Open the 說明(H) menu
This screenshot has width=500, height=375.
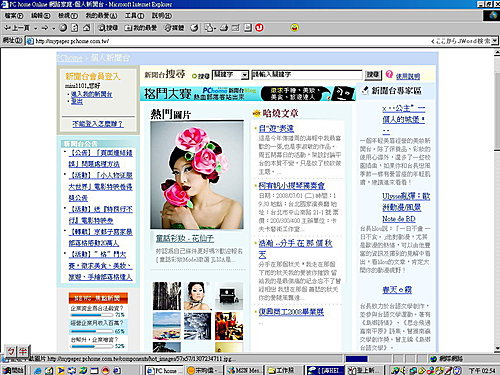pyautogui.click(x=162, y=16)
